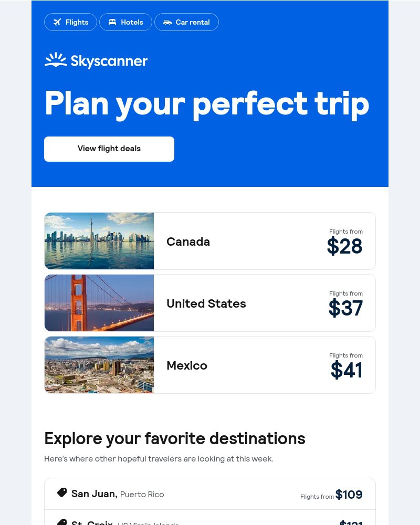Open the Hotels tab

click(x=125, y=22)
